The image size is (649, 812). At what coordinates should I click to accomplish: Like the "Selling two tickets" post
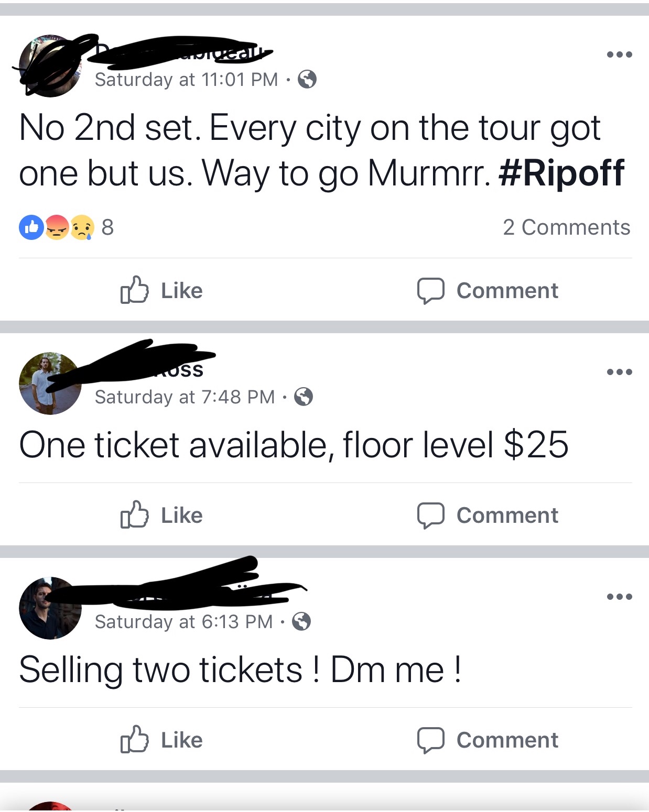click(x=161, y=740)
